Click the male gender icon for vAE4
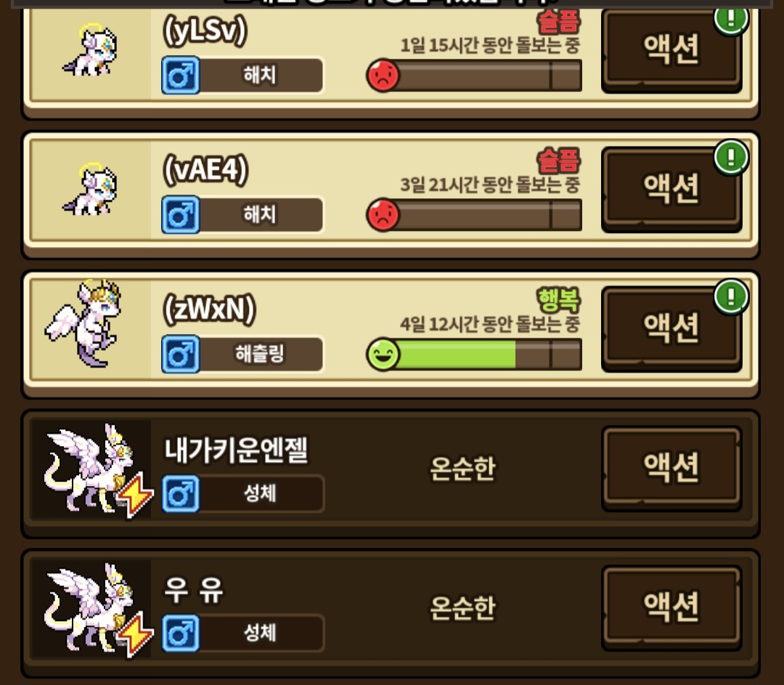This screenshot has width=784, height=685. [x=181, y=215]
